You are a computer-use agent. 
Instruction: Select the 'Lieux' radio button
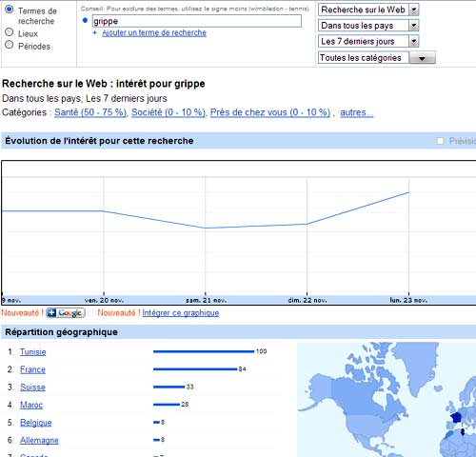(10, 32)
